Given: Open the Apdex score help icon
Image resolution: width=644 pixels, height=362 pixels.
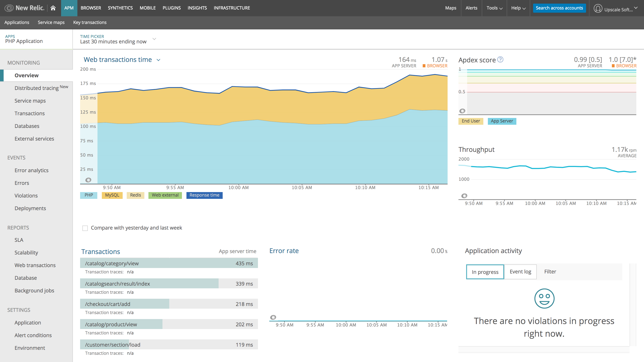Looking at the screenshot, I should [500, 59].
